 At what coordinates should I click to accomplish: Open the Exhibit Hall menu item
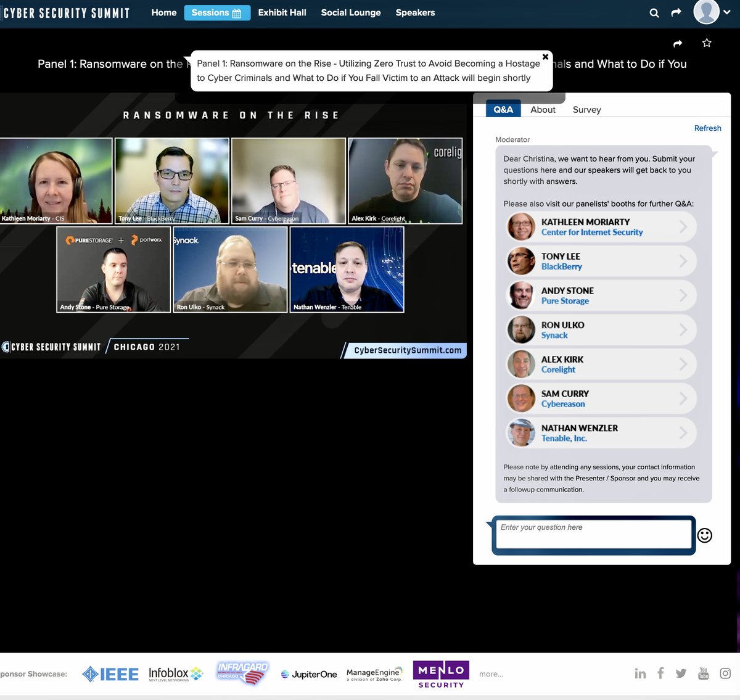click(x=282, y=12)
